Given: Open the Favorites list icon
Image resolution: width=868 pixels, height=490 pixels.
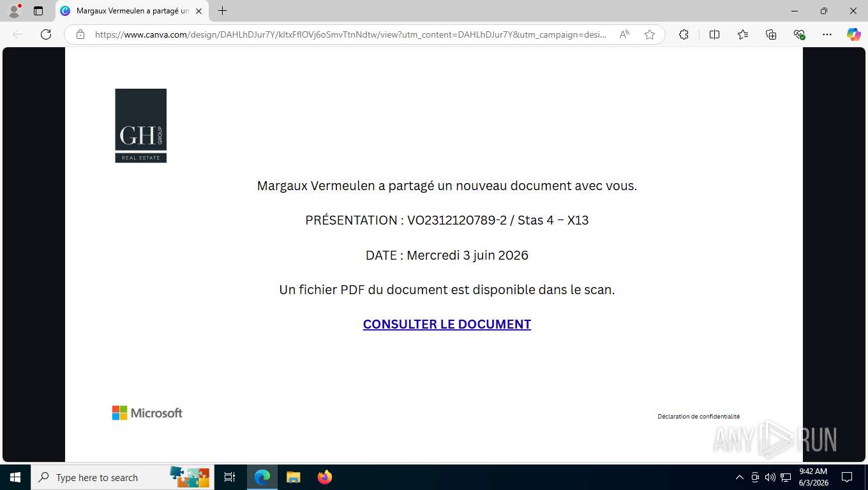Looking at the screenshot, I should point(743,34).
